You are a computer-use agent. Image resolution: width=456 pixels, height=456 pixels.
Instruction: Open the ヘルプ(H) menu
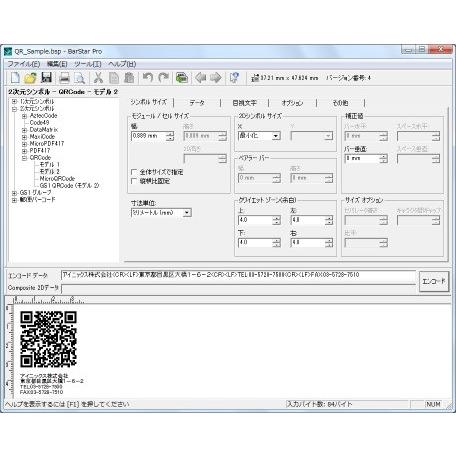(122, 64)
